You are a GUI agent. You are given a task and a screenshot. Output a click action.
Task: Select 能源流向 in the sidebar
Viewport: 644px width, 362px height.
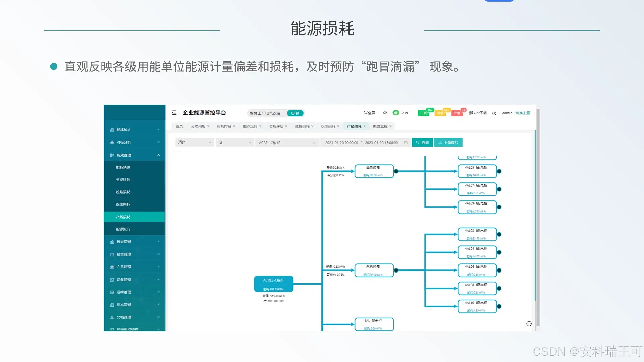(123, 229)
